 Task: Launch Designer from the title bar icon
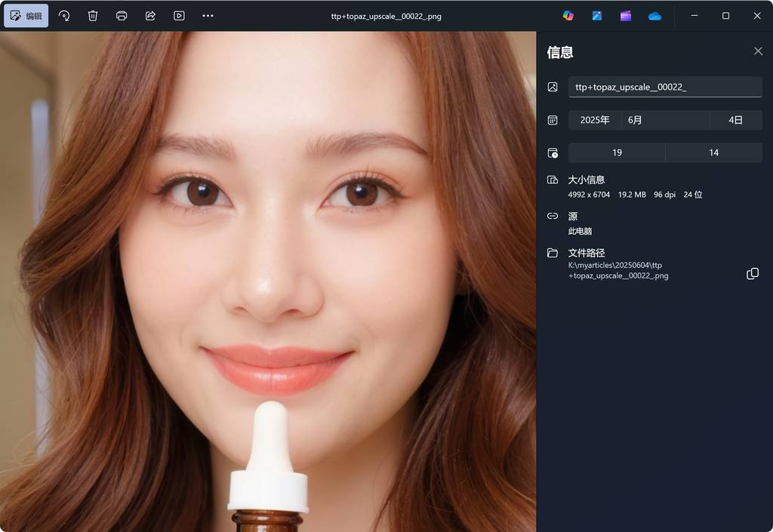597,16
